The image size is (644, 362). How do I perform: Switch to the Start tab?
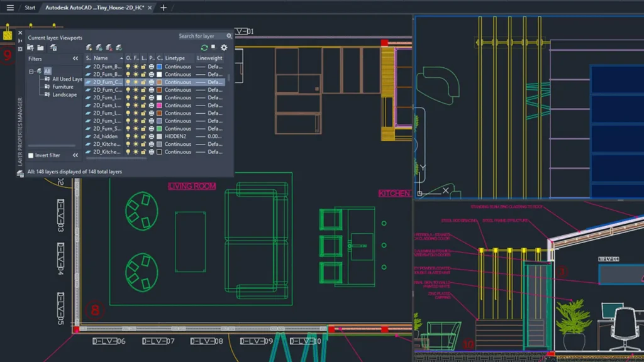(30, 8)
